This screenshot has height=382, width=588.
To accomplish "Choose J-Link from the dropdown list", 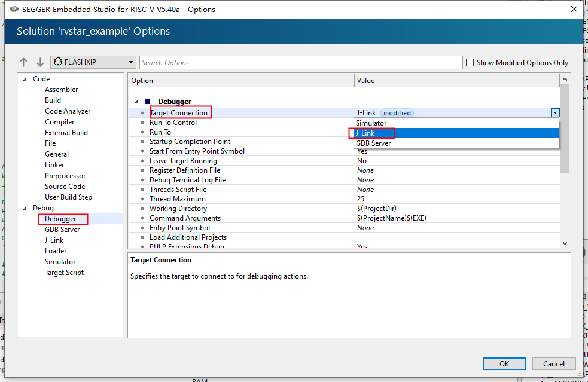I will (456, 133).
